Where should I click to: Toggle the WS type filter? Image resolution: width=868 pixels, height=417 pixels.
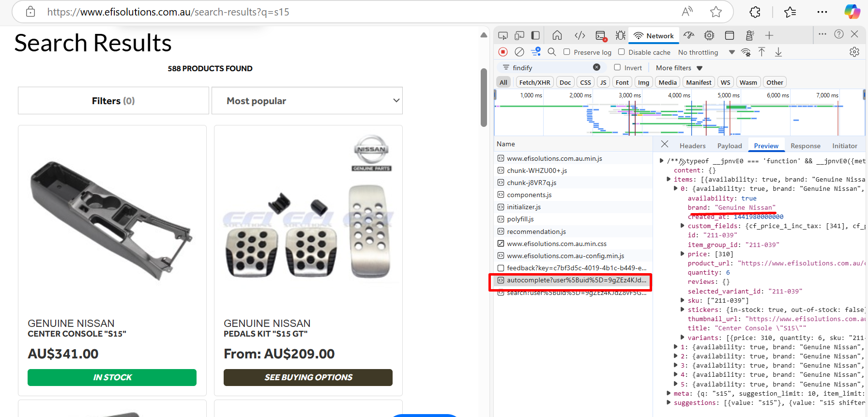click(725, 82)
